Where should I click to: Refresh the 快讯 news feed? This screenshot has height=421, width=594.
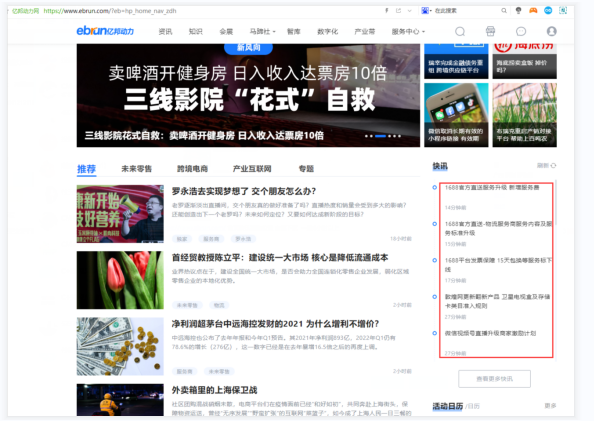pos(547,166)
